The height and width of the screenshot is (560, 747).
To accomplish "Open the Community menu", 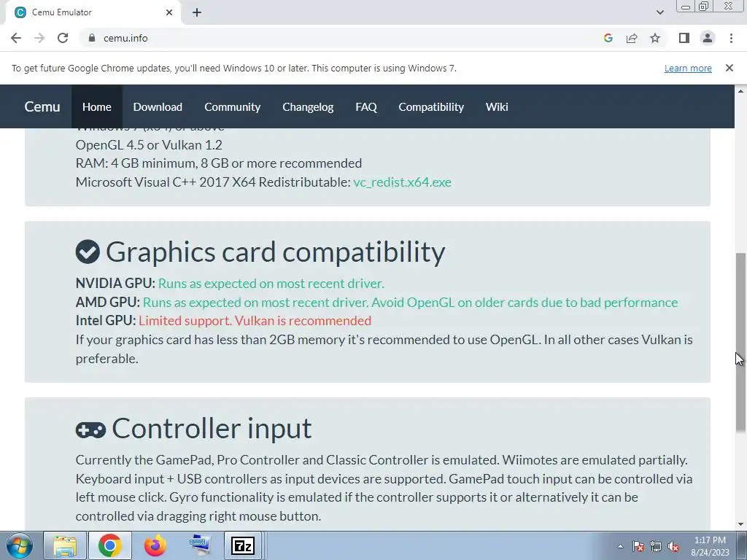I will click(233, 106).
